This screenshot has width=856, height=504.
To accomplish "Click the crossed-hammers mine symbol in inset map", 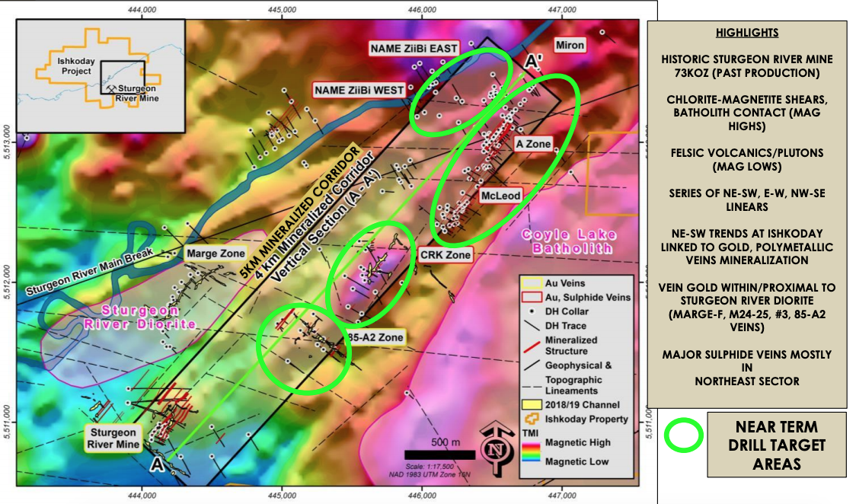I will point(112,88).
